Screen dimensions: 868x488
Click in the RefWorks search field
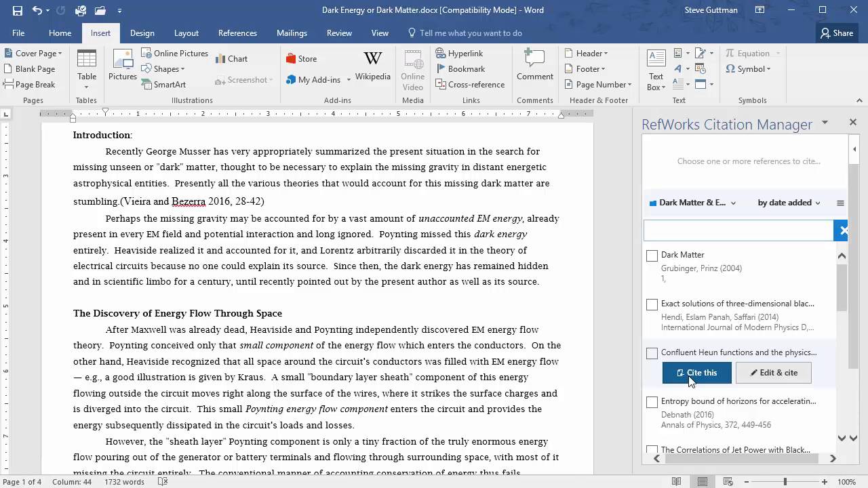point(738,230)
